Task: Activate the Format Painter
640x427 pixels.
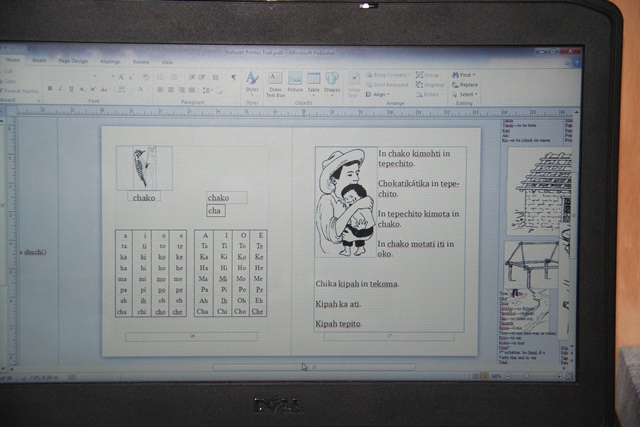Action: tap(19, 91)
